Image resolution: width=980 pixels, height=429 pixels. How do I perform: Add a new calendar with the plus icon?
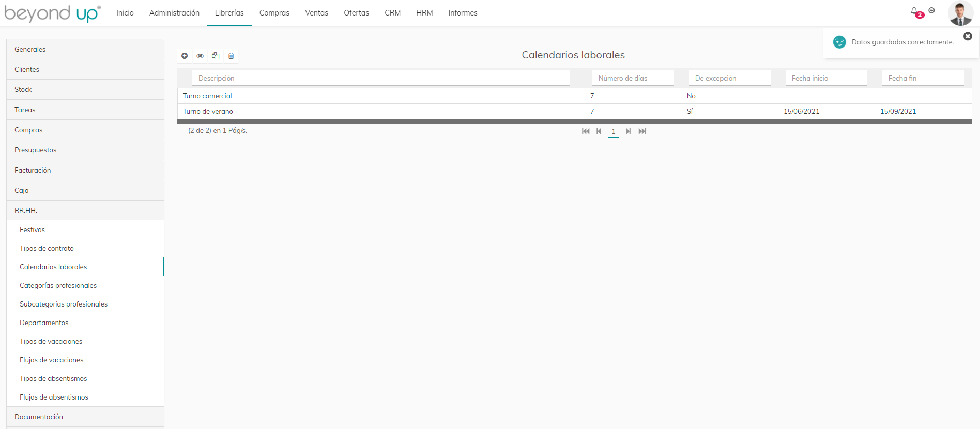tap(185, 56)
